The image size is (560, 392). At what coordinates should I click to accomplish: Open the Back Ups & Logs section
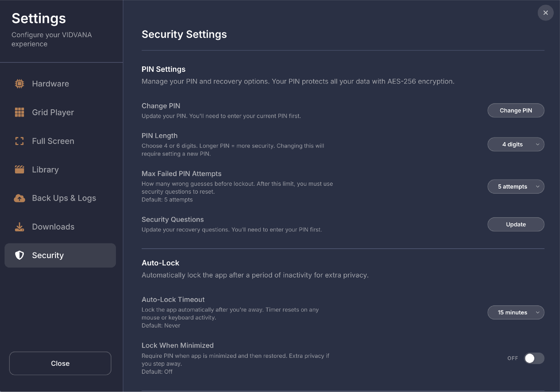[x=64, y=198]
